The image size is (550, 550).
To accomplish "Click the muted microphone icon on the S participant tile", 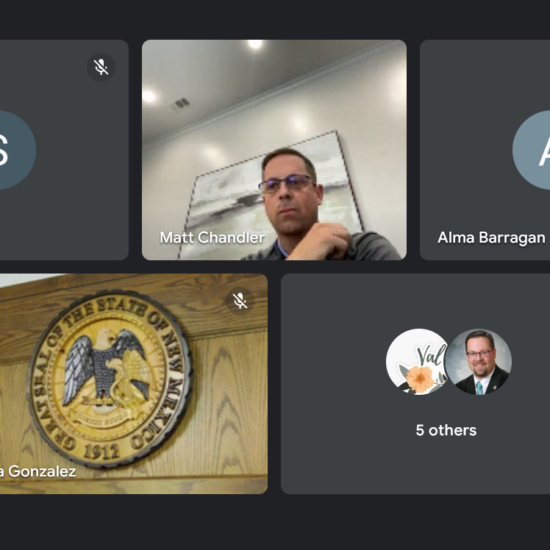I will click(101, 67).
